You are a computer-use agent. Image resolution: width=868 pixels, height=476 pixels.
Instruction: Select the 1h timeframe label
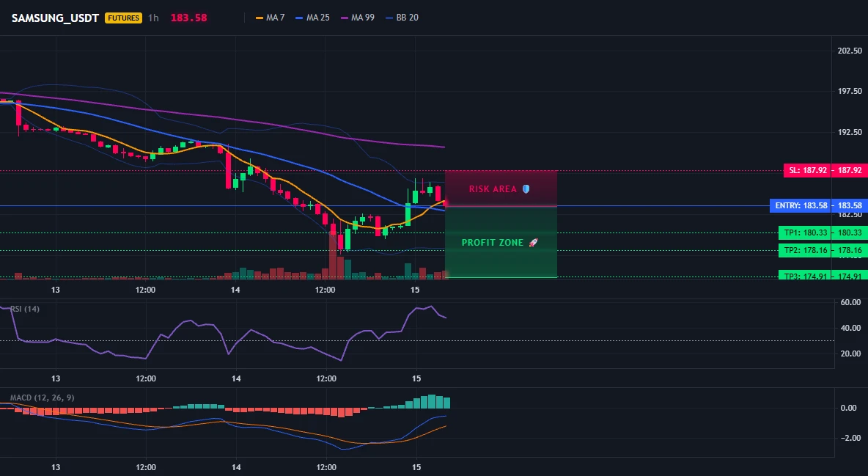pyautogui.click(x=153, y=18)
